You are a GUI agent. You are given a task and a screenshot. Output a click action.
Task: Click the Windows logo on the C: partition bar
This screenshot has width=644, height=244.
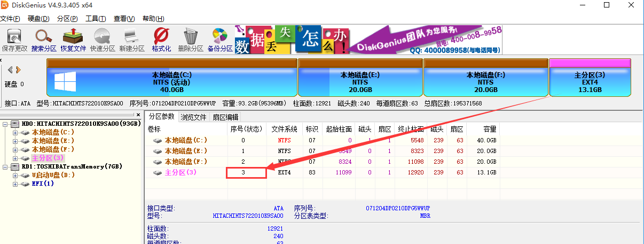tap(65, 82)
